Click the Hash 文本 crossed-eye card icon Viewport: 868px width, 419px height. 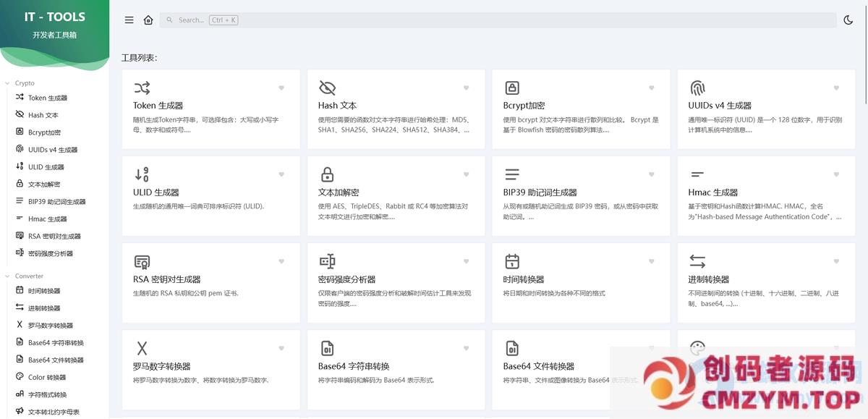click(327, 88)
